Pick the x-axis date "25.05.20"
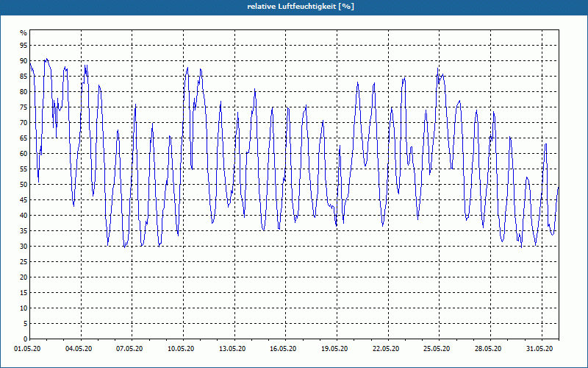This screenshot has width=588, height=368. coord(437,349)
